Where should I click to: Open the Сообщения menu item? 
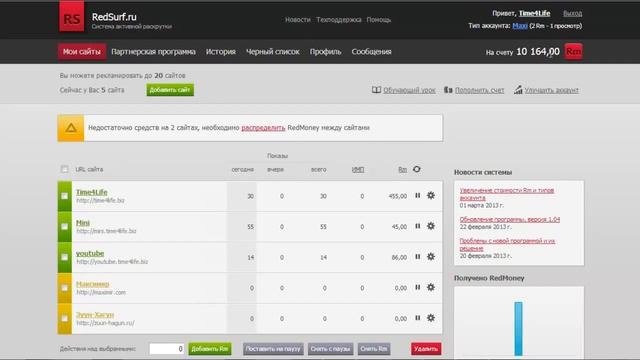click(x=371, y=52)
